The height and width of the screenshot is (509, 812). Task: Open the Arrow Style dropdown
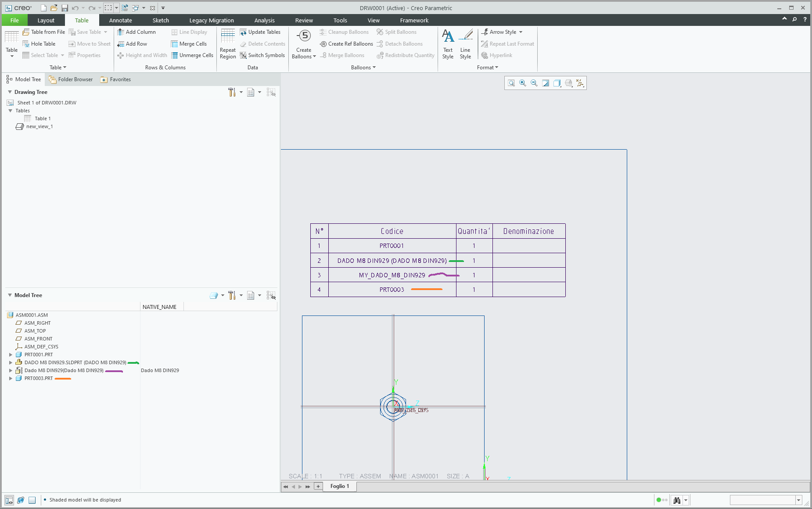[520, 32]
